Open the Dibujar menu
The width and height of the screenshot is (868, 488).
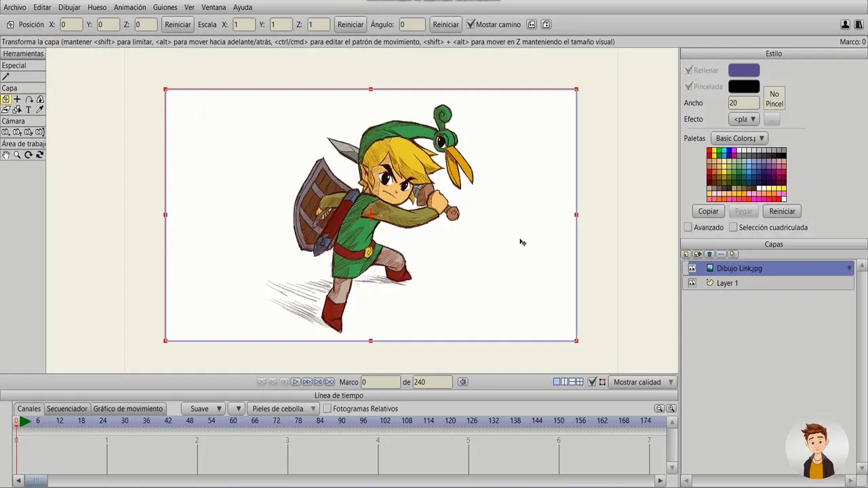(x=69, y=7)
